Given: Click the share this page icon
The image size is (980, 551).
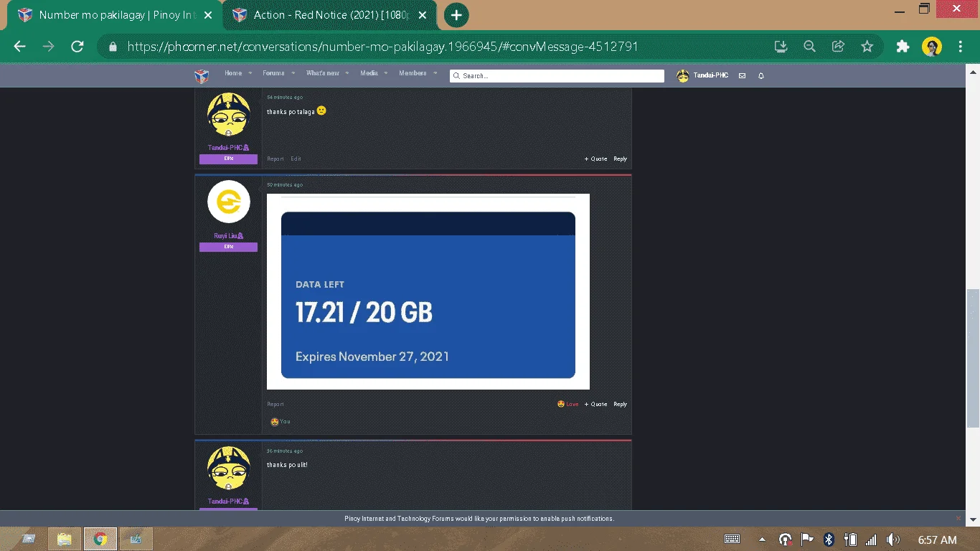Looking at the screenshot, I should click(838, 47).
